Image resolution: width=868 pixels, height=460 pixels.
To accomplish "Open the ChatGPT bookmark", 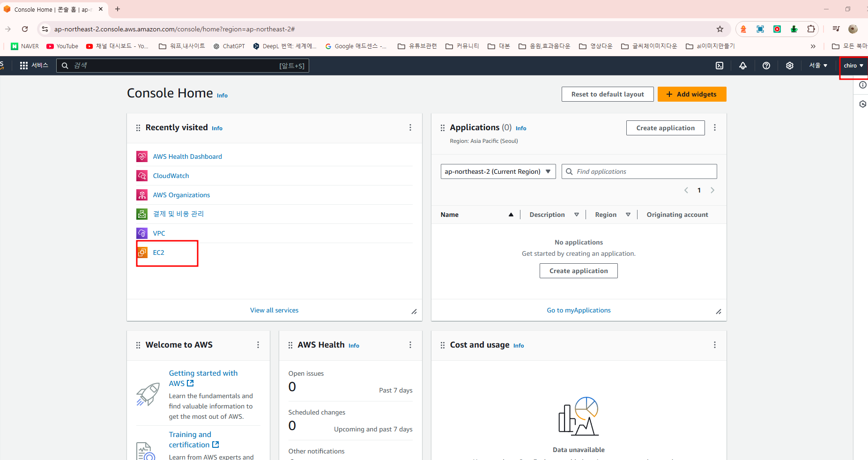I will click(229, 46).
